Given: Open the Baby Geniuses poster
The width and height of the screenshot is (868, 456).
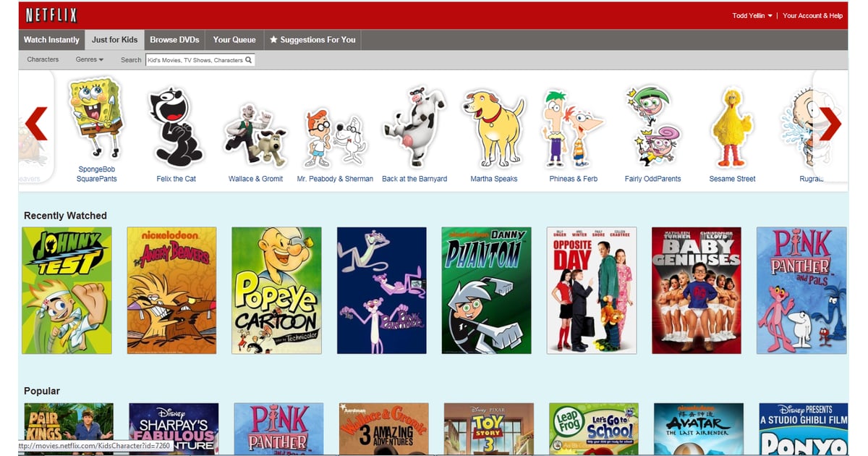Looking at the screenshot, I should coord(697,290).
